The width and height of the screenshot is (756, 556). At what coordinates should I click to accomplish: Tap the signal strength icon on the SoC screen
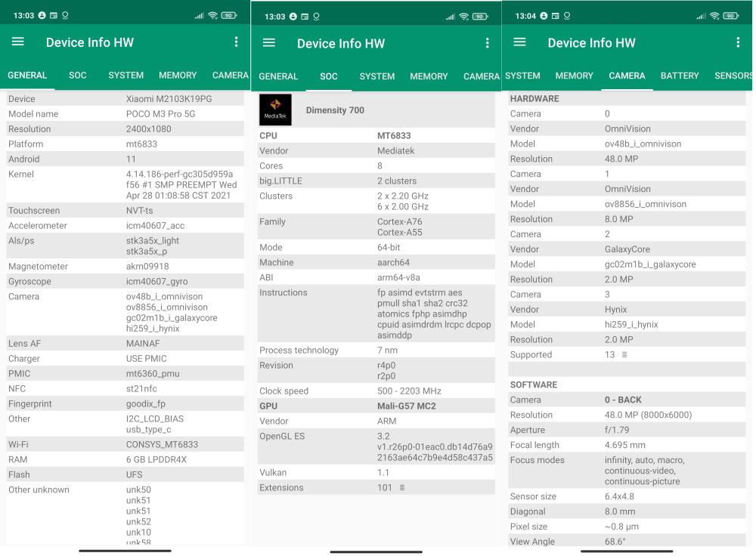451,17
